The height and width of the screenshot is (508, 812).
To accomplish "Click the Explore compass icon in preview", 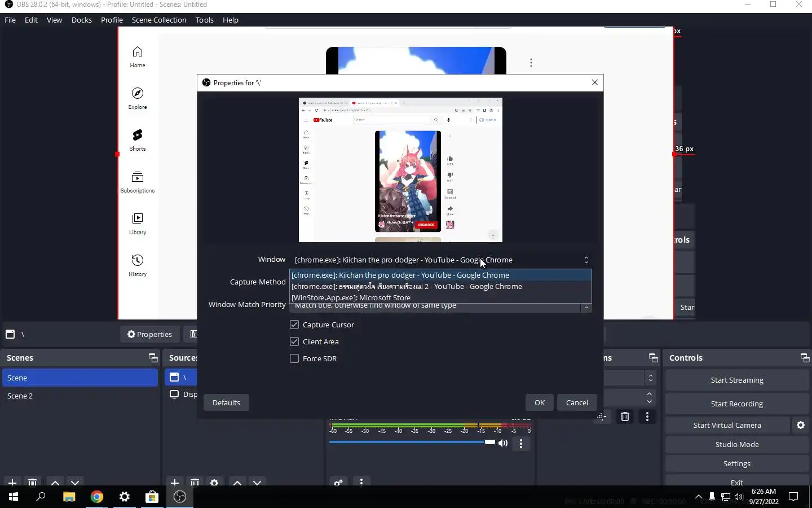I will point(138,93).
